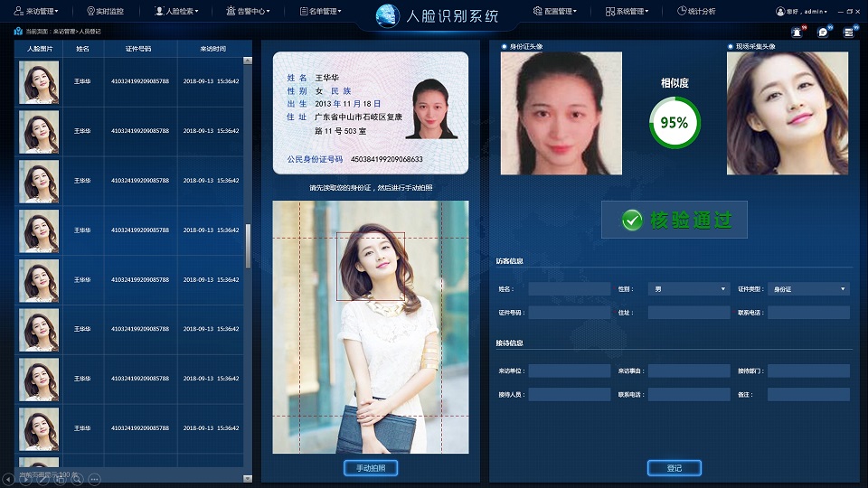Open the 统计分析 page

(x=696, y=11)
